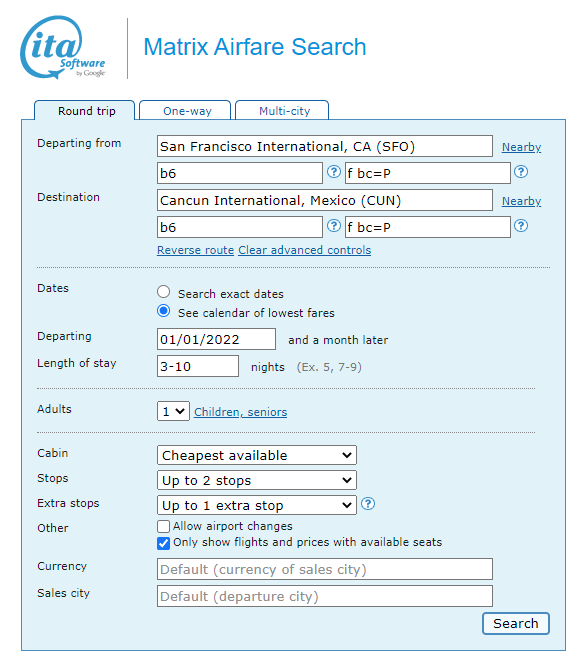Screen dimensions: 577x656
Task: Select See calendar of lowest fares option
Action: pos(163,311)
